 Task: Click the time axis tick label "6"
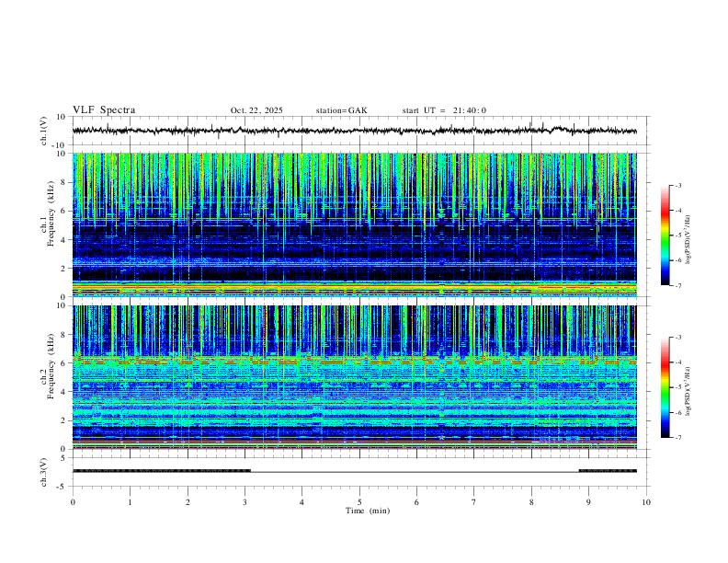[417, 502]
